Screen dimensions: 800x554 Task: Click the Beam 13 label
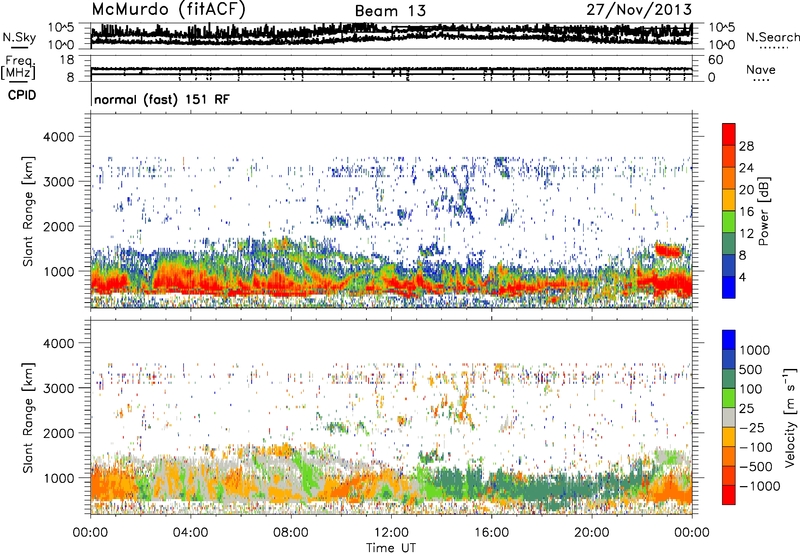(390, 11)
